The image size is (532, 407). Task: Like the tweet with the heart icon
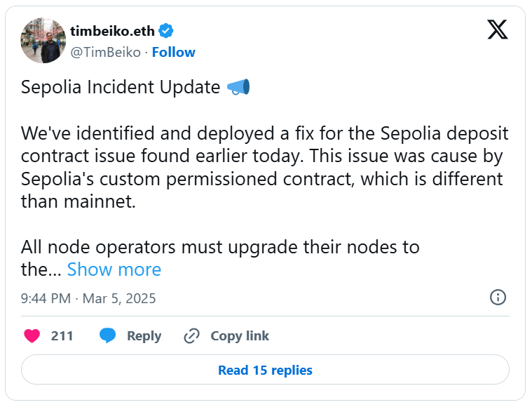tap(32, 336)
